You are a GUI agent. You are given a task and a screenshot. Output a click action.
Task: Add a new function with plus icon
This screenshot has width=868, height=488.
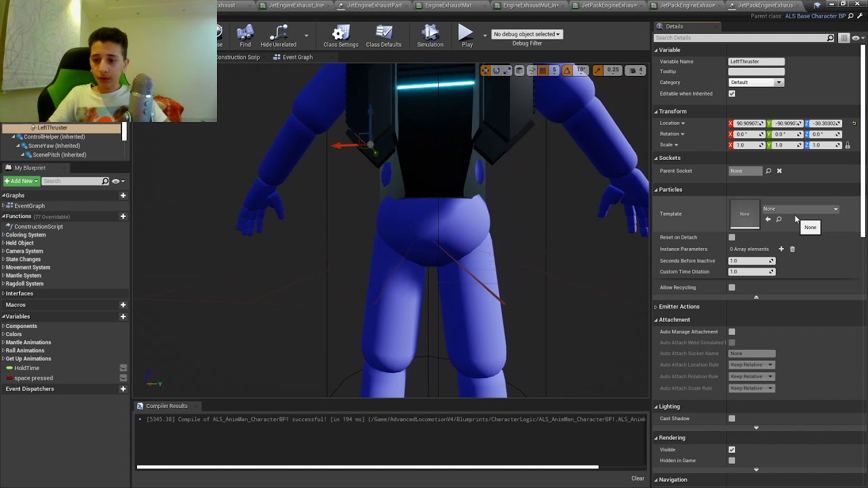coord(123,216)
